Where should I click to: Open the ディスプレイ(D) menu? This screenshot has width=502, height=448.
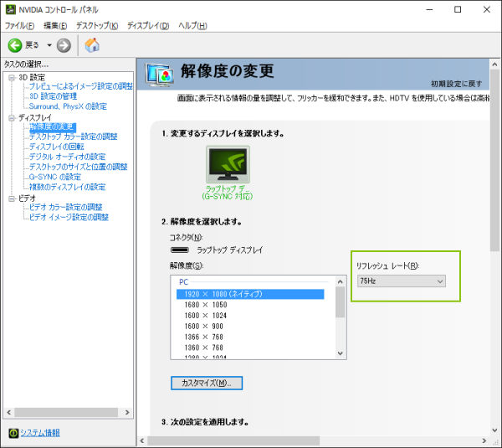pyautogui.click(x=148, y=26)
